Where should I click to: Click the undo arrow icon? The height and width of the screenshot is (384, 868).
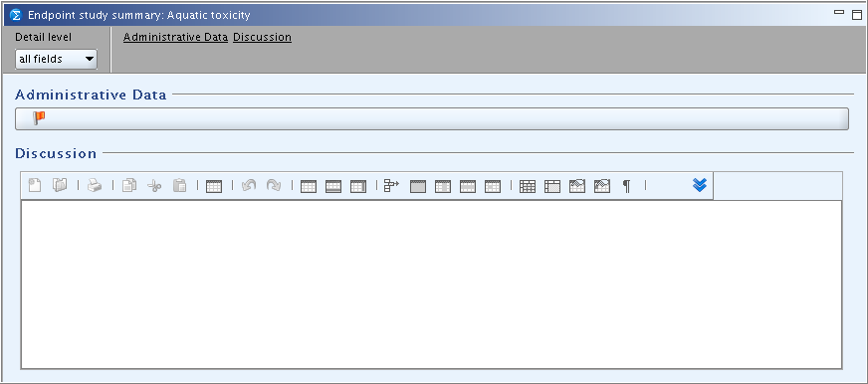point(249,186)
